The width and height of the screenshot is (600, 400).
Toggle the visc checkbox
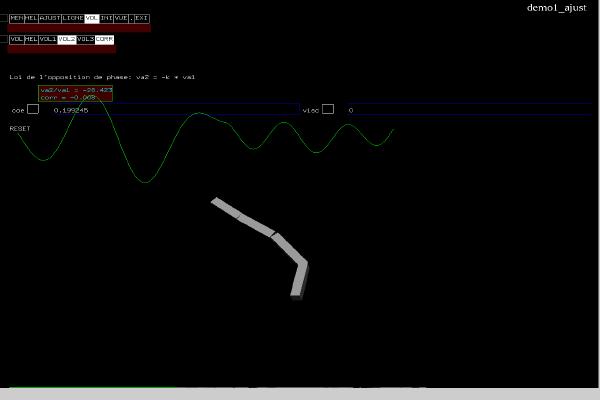click(x=328, y=109)
